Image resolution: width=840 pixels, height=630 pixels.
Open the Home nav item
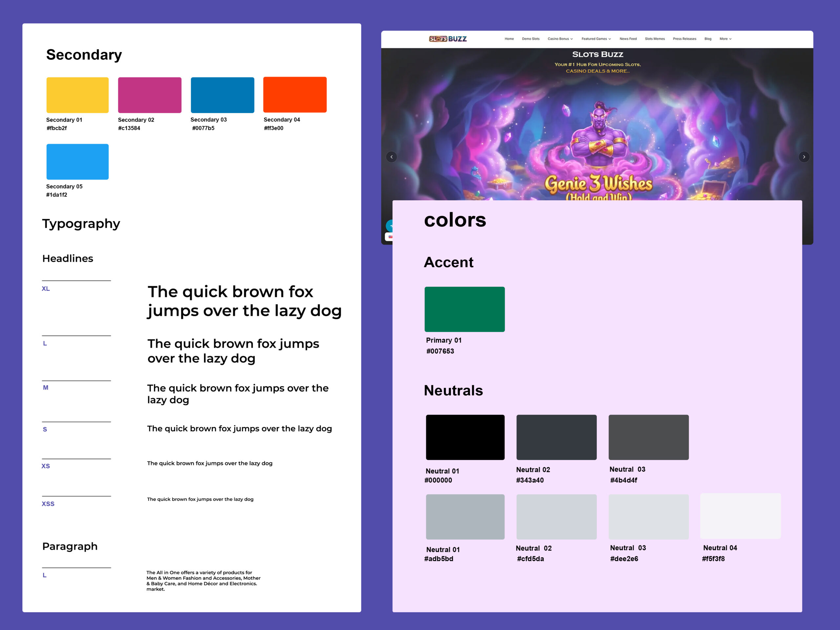509,39
